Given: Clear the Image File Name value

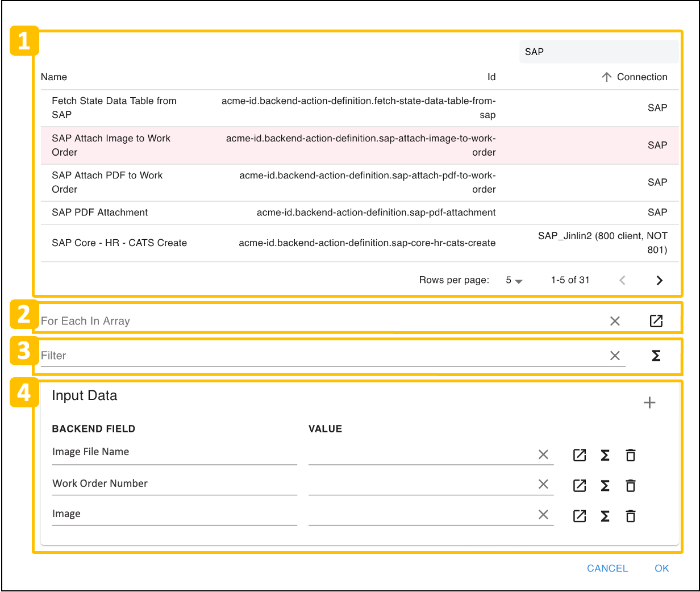Looking at the screenshot, I should (543, 455).
